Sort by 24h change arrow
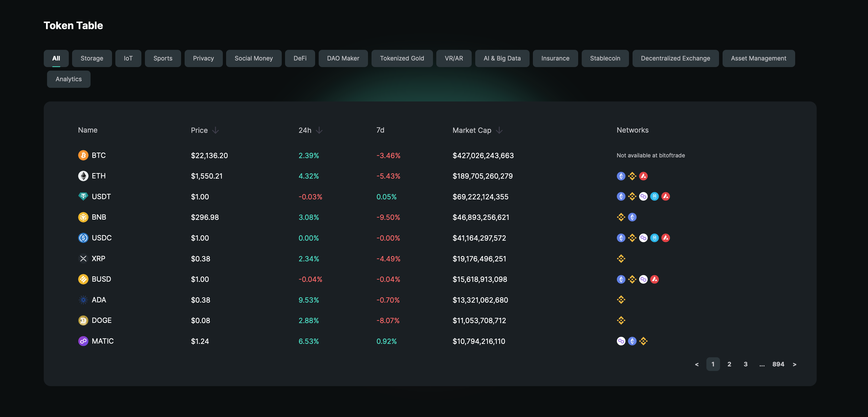Viewport: 868px width, 417px height. (x=319, y=131)
